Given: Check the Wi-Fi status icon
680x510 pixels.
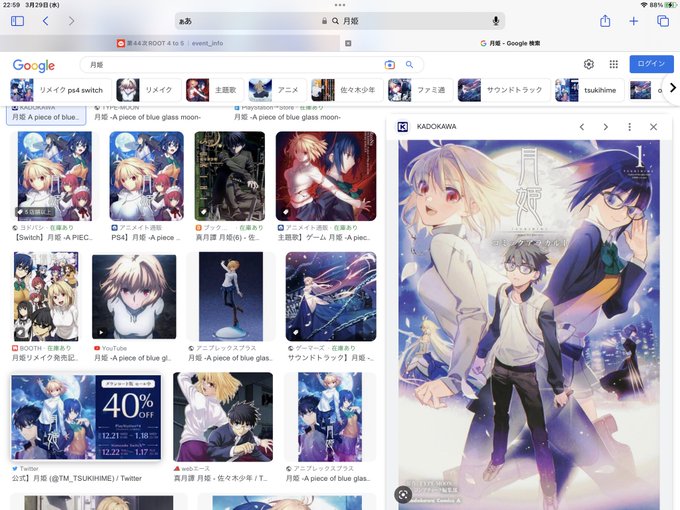Looking at the screenshot, I should pyautogui.click(x=644, y=5).
